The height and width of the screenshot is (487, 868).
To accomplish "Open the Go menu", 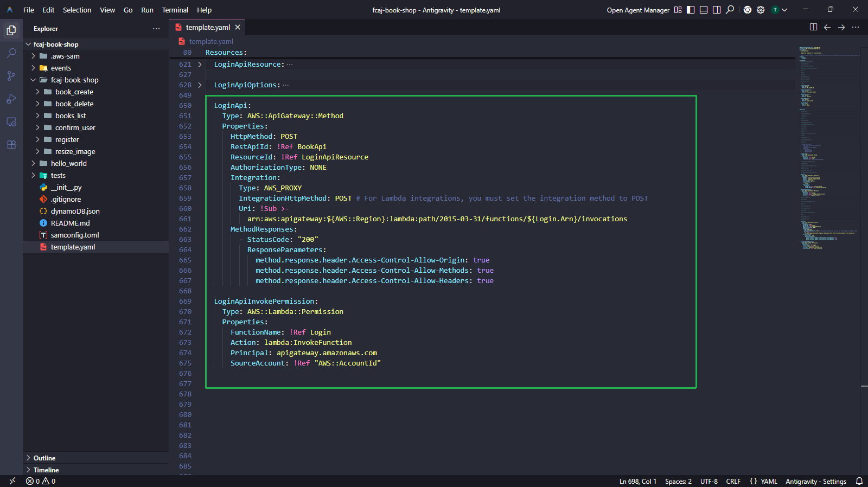I will click(128, 10).
